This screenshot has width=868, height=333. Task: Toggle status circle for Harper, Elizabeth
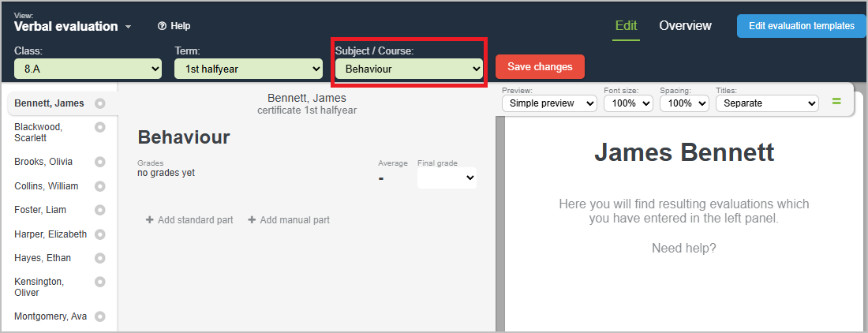click(x=100, y=234)
